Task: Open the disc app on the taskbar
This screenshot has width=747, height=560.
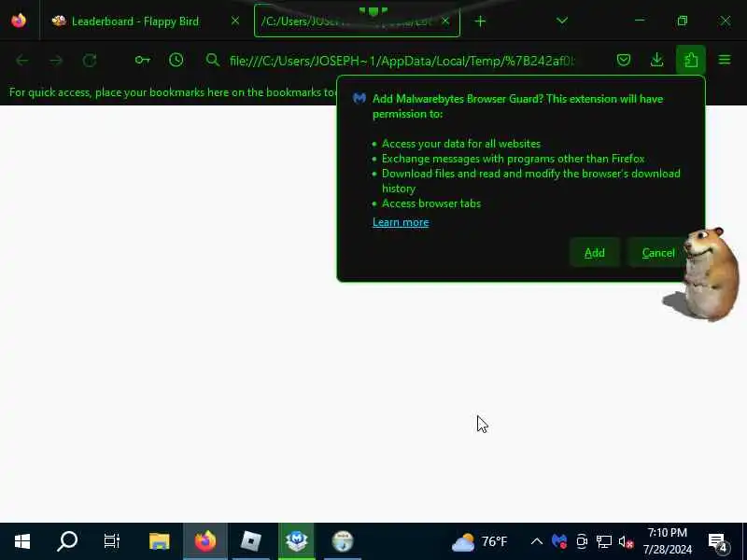Action: coord(343,541)
